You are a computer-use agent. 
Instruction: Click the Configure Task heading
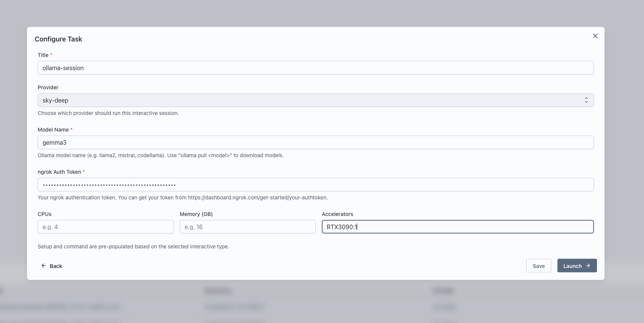click(58, 39)
